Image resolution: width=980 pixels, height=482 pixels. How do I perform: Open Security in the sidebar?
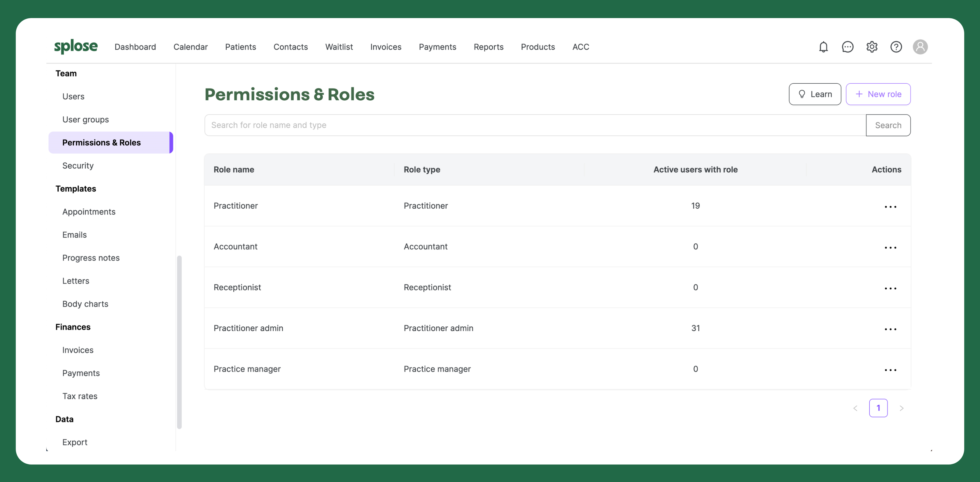tap(78, 166)
